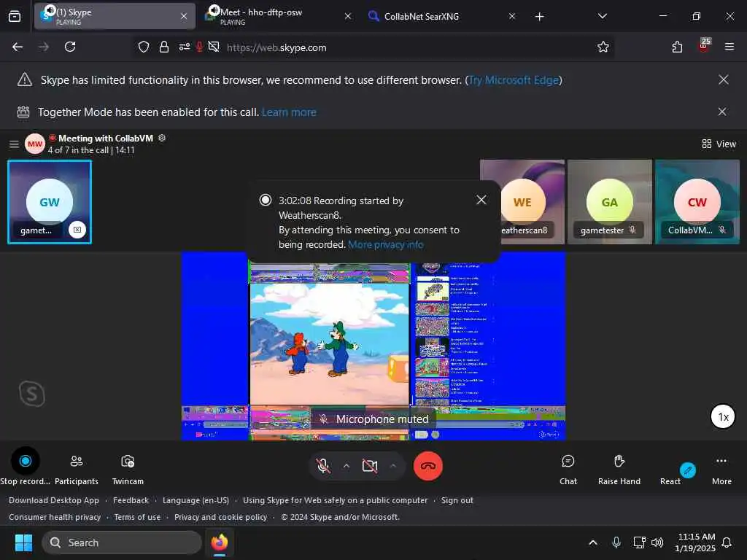Open meeting settings gear icon
This screenshot has width=747, height=560.
162,138
